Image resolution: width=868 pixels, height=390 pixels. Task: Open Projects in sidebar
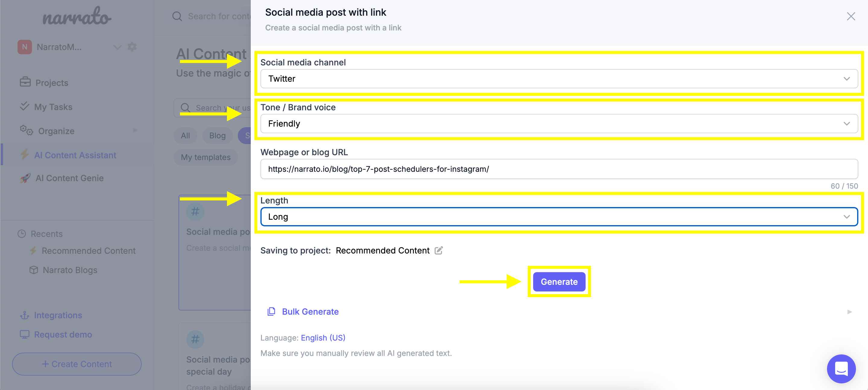click(52, 83)
